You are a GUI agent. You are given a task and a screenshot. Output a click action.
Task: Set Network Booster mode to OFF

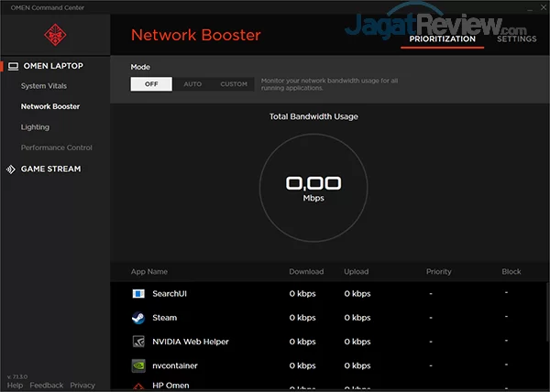[151, 84]
